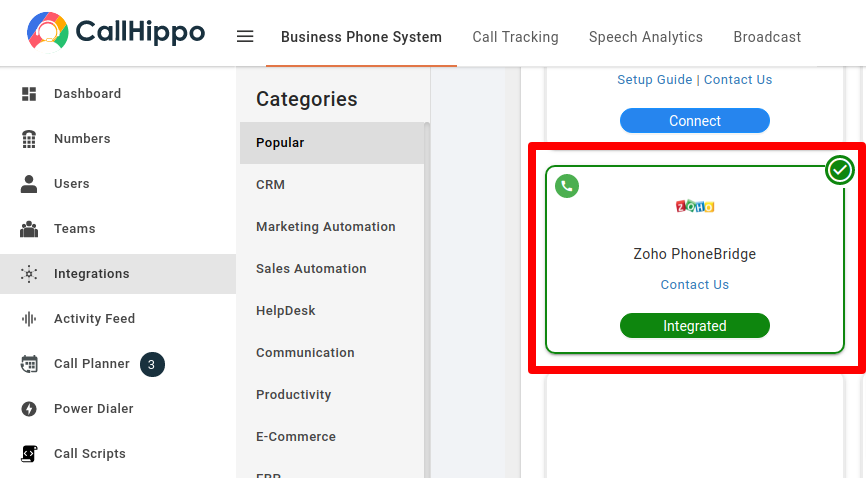Click the CallHippo logo
The width and height of the screenshot is (866, 478).
tap(116, 33)
